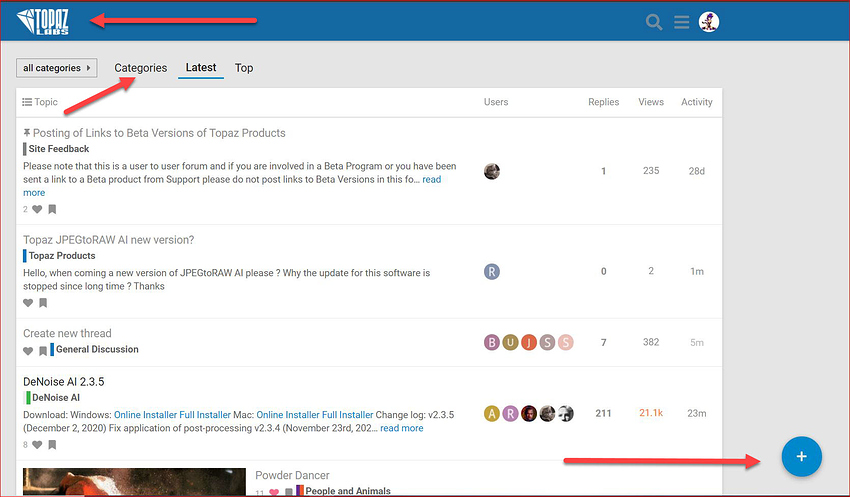Open U avatar on Create new thread
This screenshot has width=850, height=497.
[510, 343]
